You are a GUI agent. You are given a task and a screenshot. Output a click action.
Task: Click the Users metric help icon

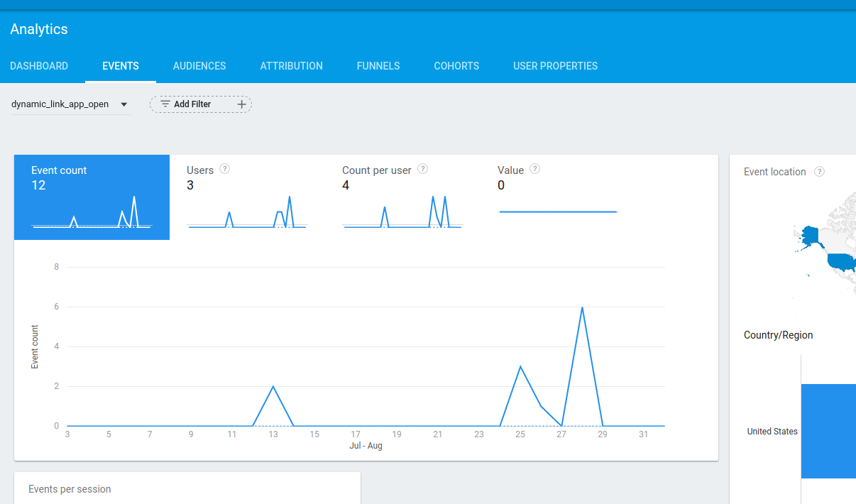click(x=225, y=169)
